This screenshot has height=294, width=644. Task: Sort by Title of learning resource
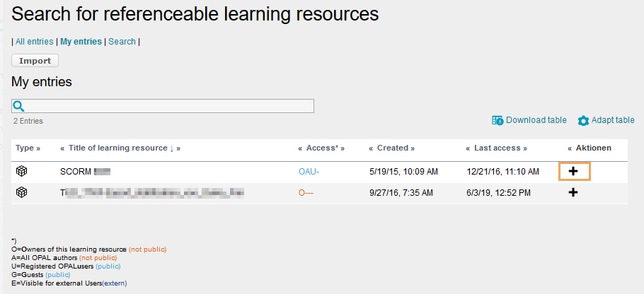119,148
